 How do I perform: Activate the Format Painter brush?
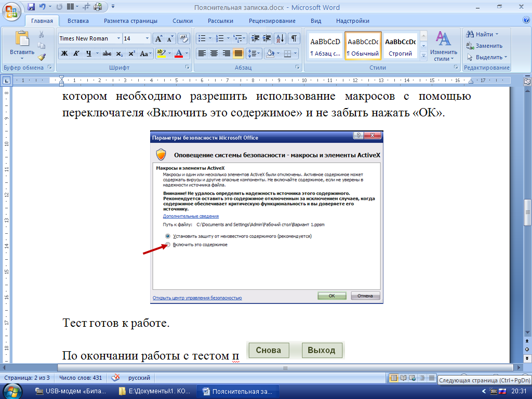(42, 57)
